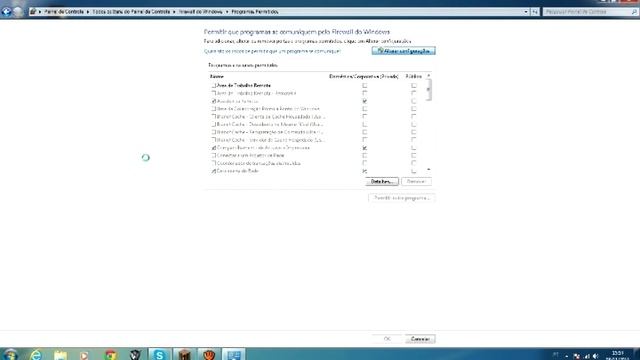Open the Windows Start menu orb
The image size is (640, 360).
tap(10, 355)
